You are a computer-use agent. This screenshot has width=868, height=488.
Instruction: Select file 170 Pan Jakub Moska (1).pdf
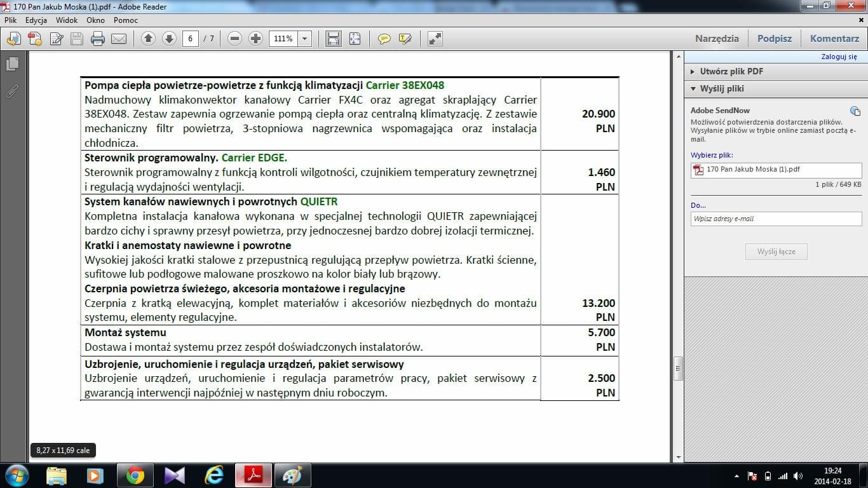[x=776, y=170]
